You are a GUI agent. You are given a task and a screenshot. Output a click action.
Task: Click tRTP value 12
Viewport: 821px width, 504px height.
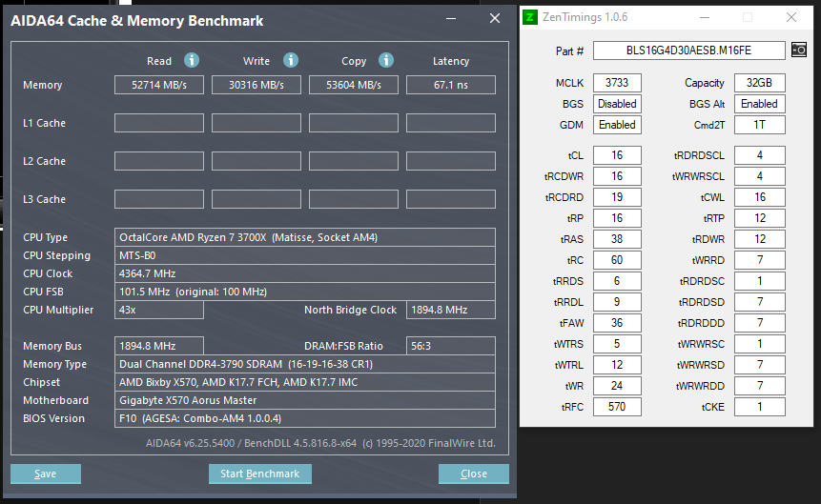(x=759, y=218)
